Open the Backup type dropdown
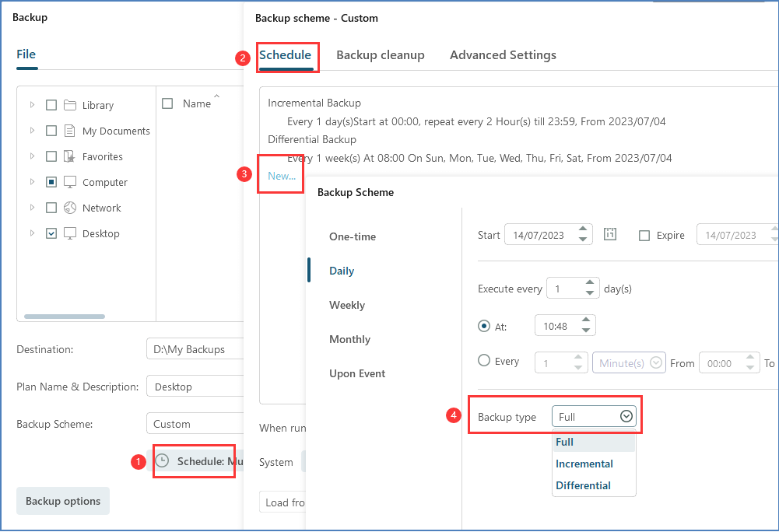 (x=595, y=417)
